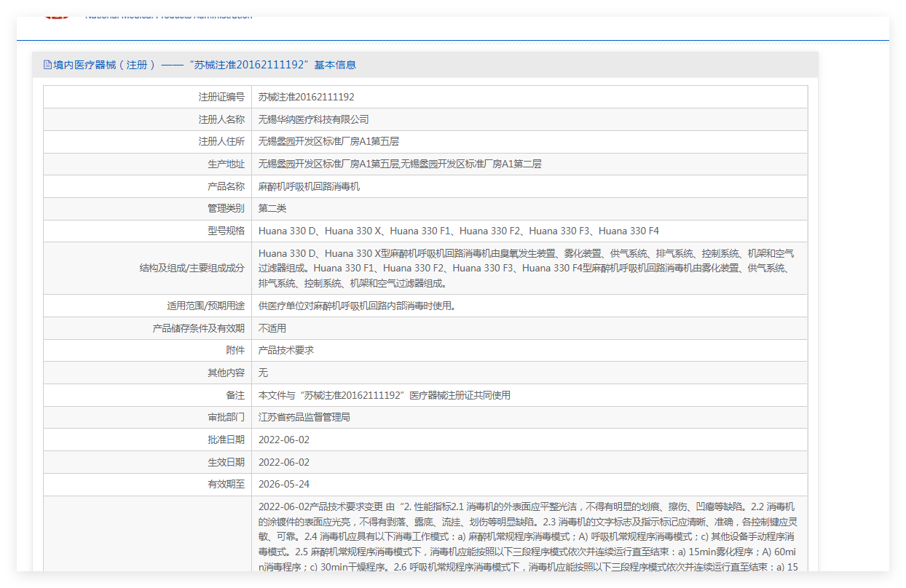Click the 有效期至 label cell
Image resolution: width=906 pixels, height=588 pixels.
click(x=148, y=485)
